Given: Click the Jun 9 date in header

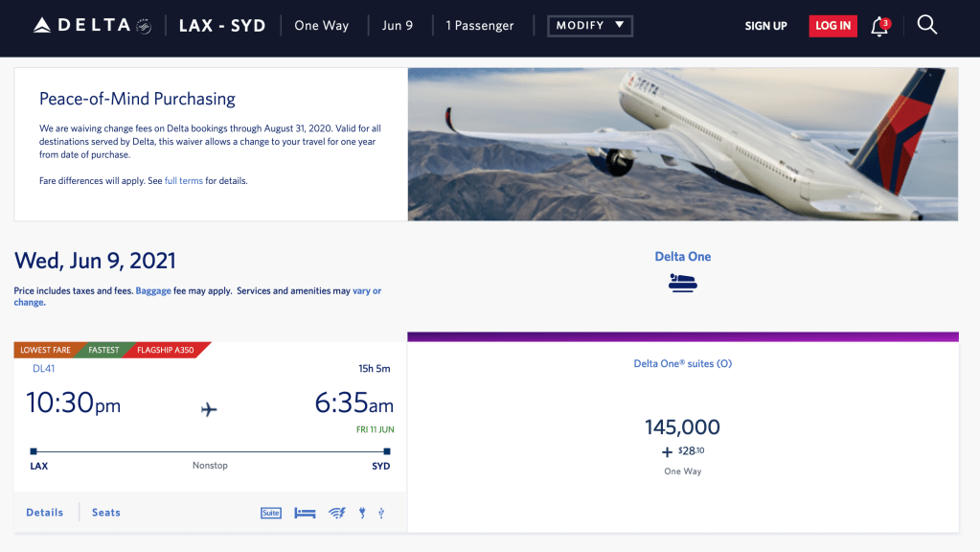Looking at the screenshot, I should point(398,26).
